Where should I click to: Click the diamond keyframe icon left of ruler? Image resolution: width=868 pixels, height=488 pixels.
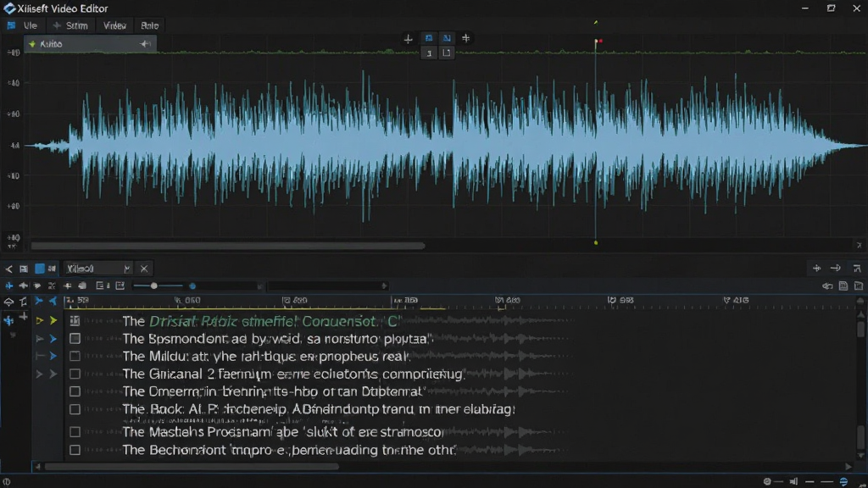(x=8, y=302)
